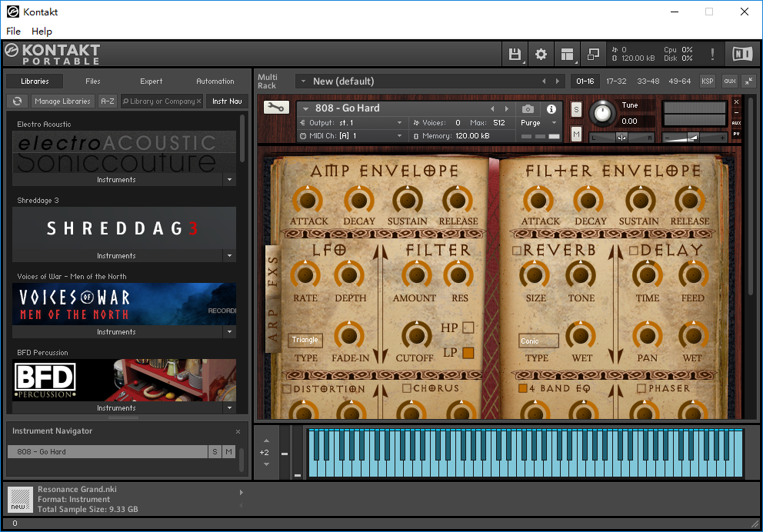
Task: Click the library refresh icon
Action: tap(18, 101)
